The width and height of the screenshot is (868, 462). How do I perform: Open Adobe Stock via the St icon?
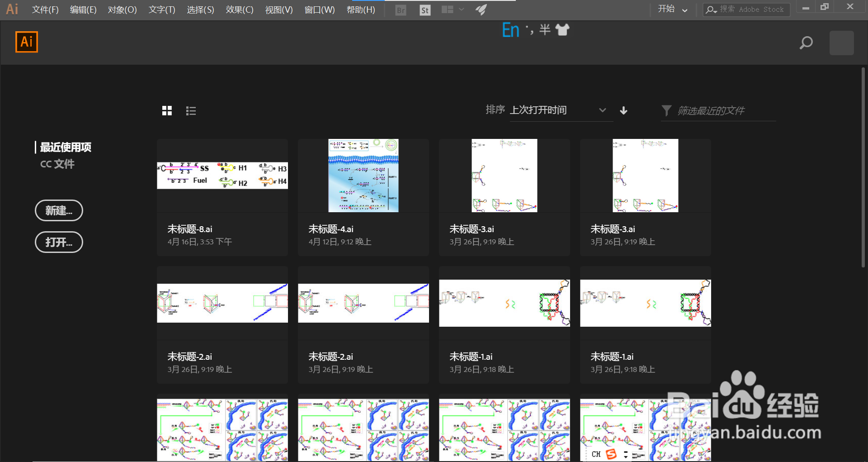pyautogui.click(x=425, y=10)
